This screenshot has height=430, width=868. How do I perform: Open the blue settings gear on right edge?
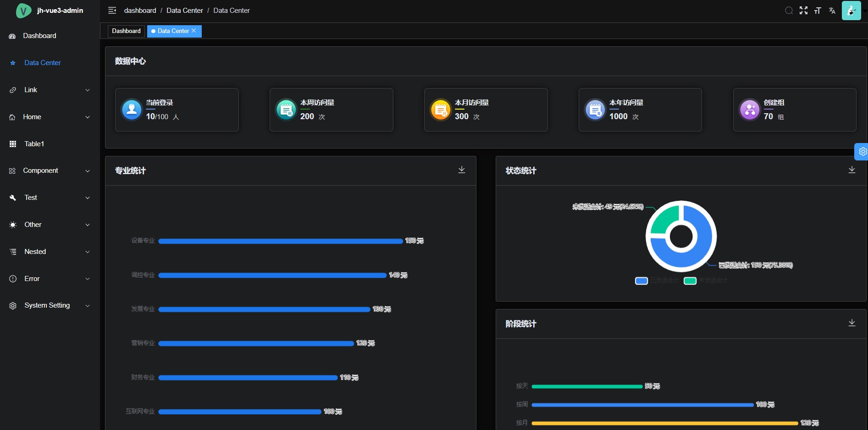(x=862, y=151)
